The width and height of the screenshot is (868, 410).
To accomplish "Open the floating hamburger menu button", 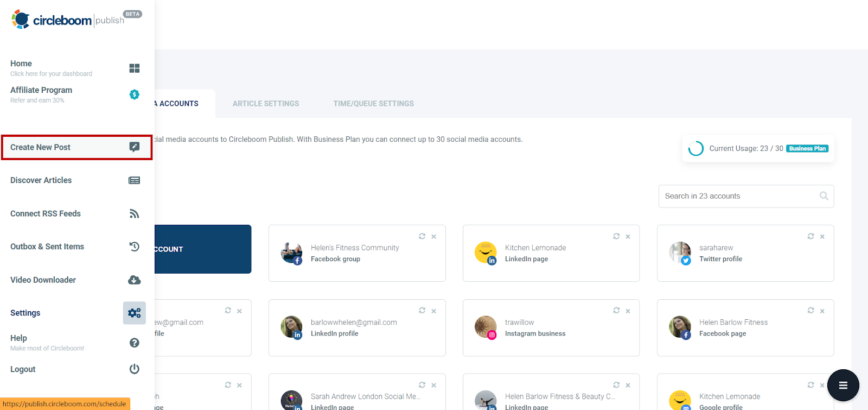I will coord(843,385).
